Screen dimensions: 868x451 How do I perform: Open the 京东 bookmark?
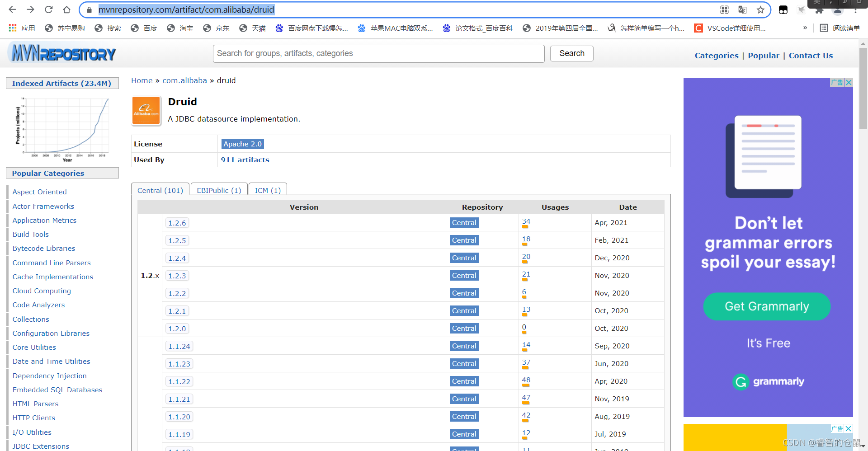(216, 28)
